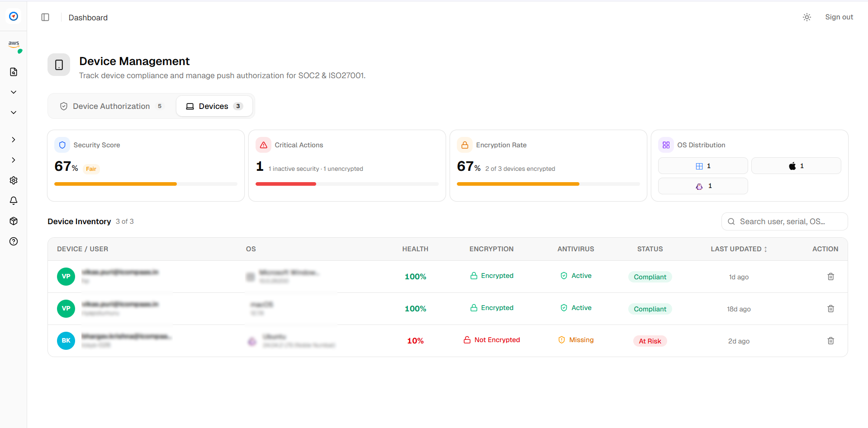This screenshot has width=868, height=428.
Task: Expand the second downward chevron in sidebar
Action: coord(14,113)
